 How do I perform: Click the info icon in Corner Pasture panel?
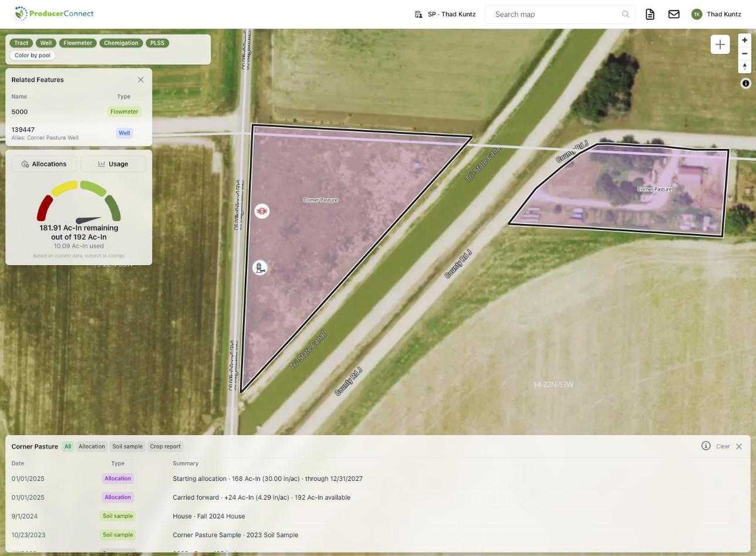[x=706, y=446]
